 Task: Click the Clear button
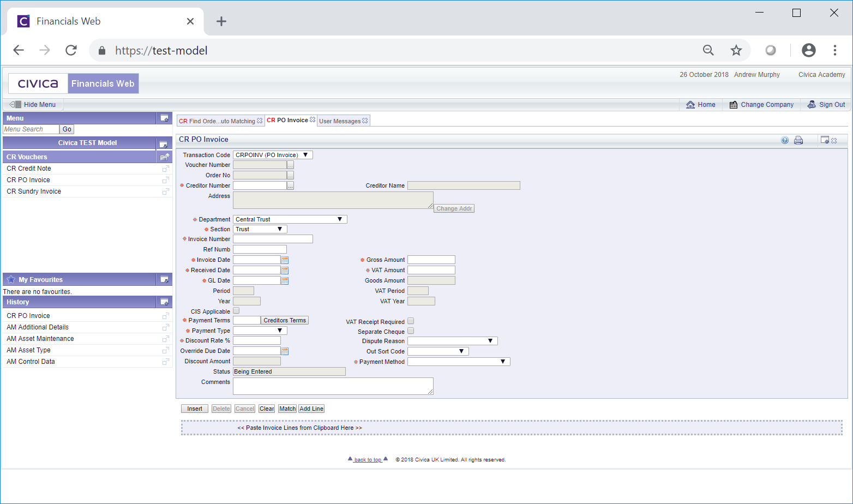[267, 409]
